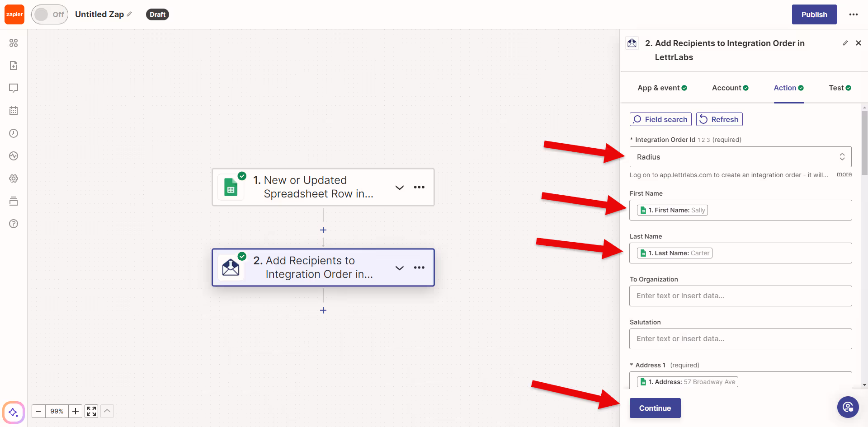The width and height of the screenshot is (868, 427).
Task: Open versions stack sidebar icon
Action: tap(14, 201)
